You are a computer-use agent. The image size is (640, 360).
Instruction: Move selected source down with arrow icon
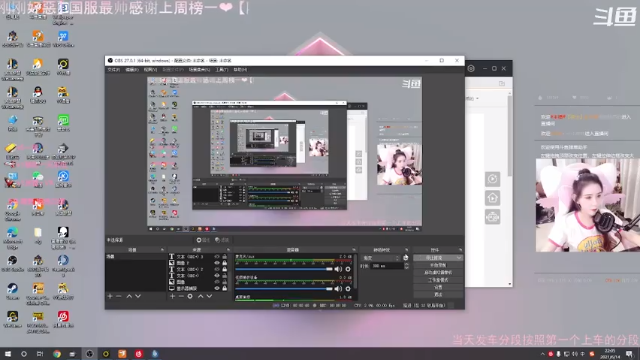tap(209, 296)
